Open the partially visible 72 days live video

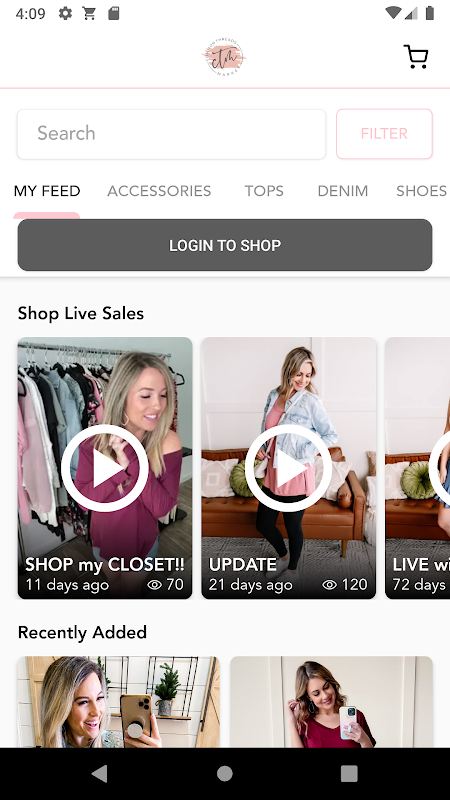tap(417, 468)
